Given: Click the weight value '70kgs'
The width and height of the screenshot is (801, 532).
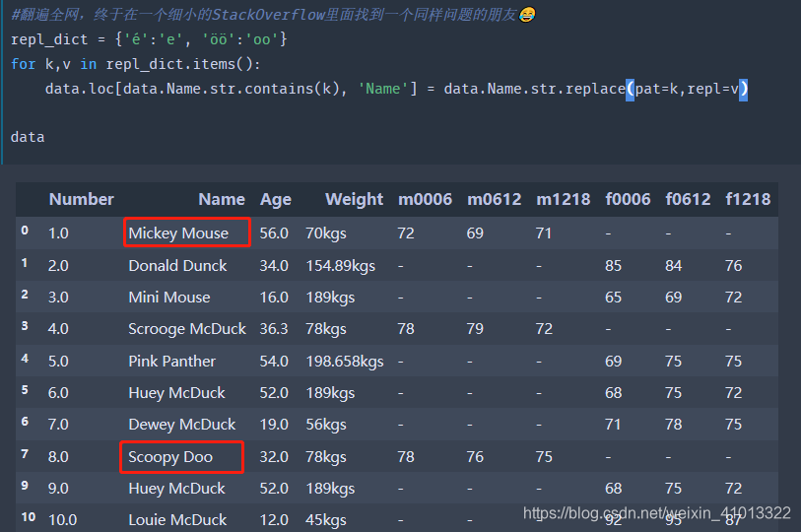Looking at the screenshot, I should point(326,233).
